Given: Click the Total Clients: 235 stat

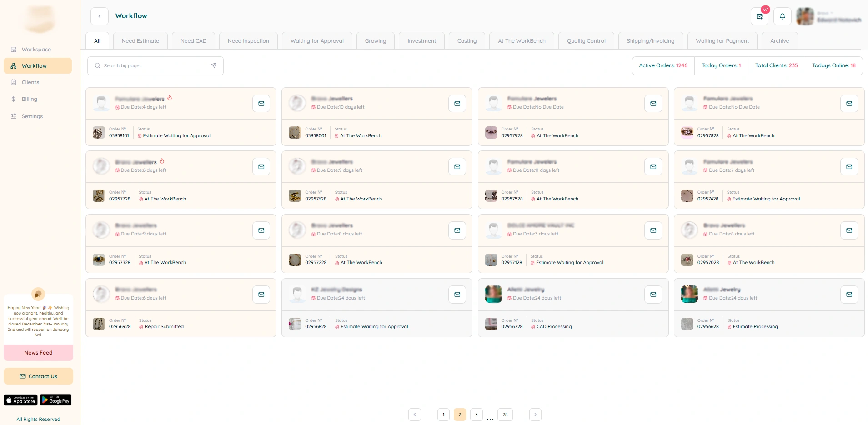Looking at the screenshot, I should (x=777, y=66).
